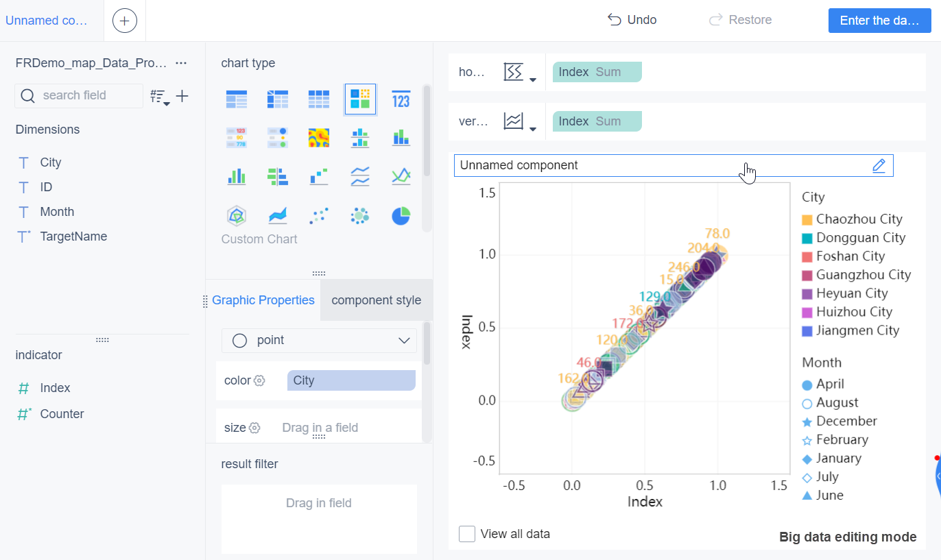
Task: Select the scatter plot chart type
Action: tap(319, 216)
